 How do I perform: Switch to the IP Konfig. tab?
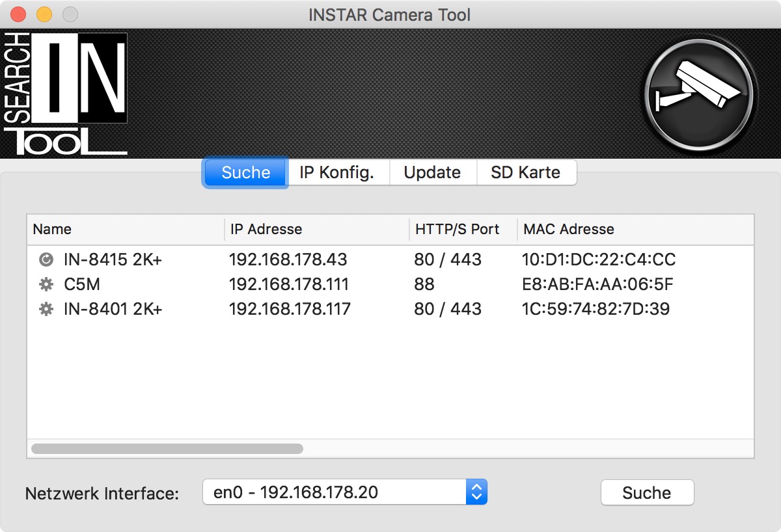click(x=336, y=173)
